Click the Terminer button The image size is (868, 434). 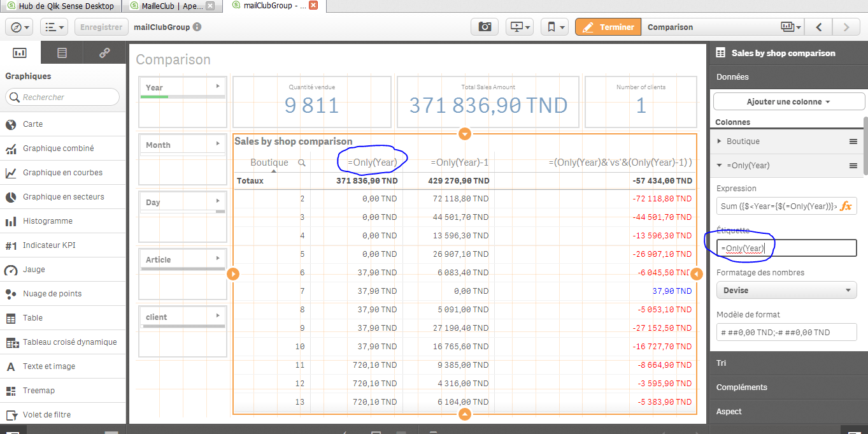(608, 27)
